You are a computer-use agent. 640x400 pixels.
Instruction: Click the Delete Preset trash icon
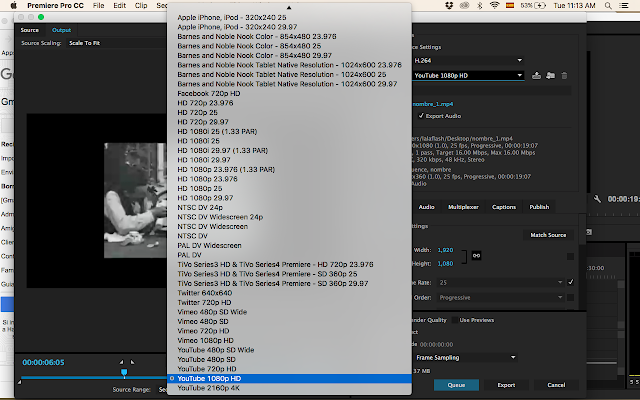(564, 76)
